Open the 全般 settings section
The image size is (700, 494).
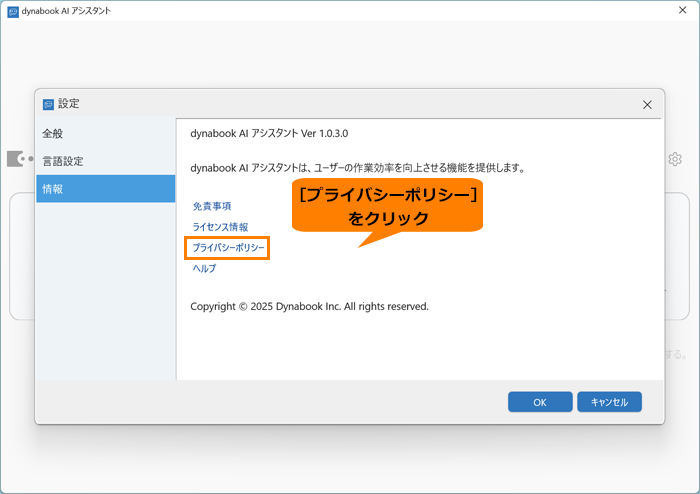tap(106, 133)
